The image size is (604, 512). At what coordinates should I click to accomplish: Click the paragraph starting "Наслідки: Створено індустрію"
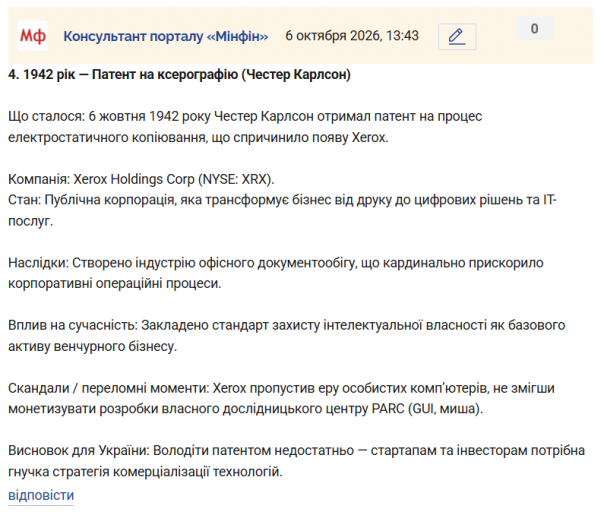pos(276,273)
